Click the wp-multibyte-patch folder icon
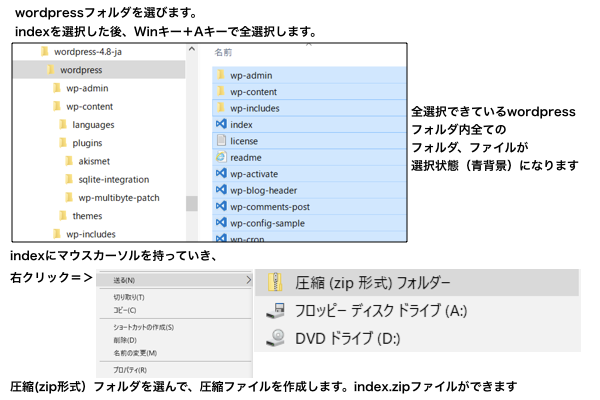Image resolution: width=600 pixels, height=400 pixels. point(69,198)
